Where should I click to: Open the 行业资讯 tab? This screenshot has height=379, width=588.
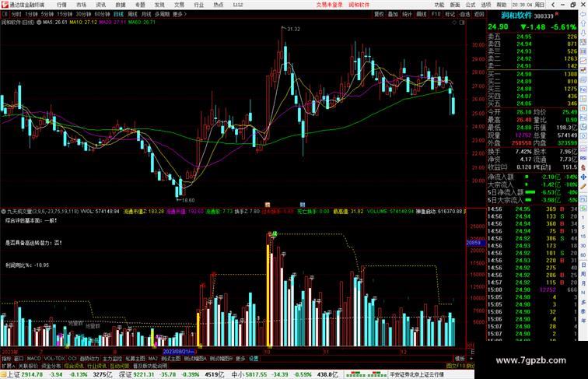click(96, 366)
